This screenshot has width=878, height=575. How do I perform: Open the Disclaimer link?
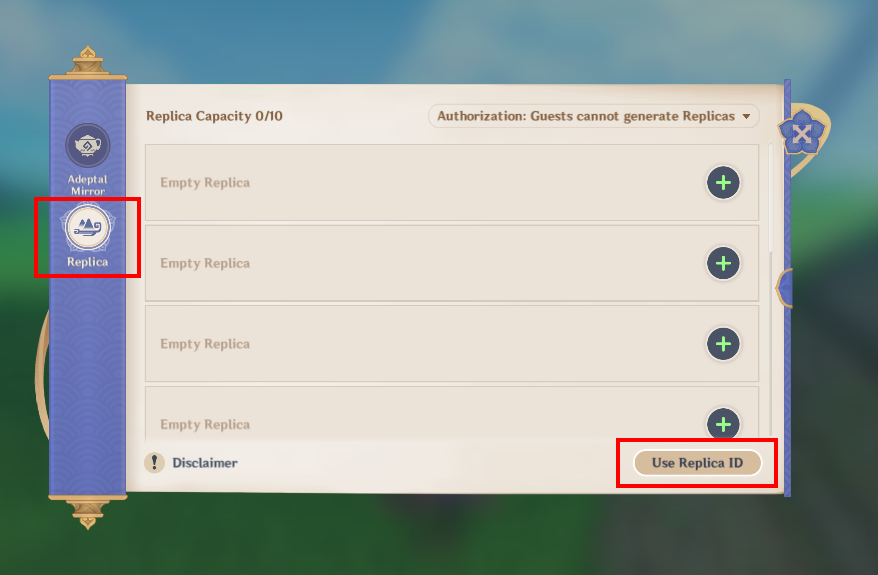[205, 463]
